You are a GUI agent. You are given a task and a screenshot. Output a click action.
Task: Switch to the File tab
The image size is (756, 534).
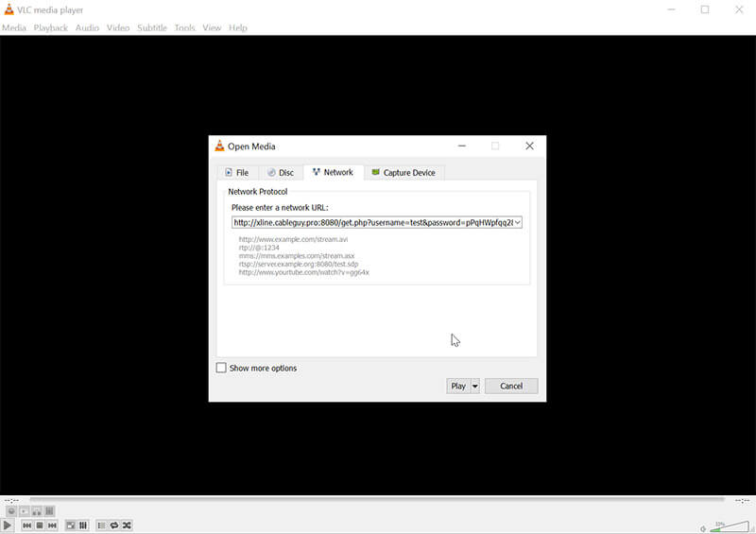(x=237, y=173)
